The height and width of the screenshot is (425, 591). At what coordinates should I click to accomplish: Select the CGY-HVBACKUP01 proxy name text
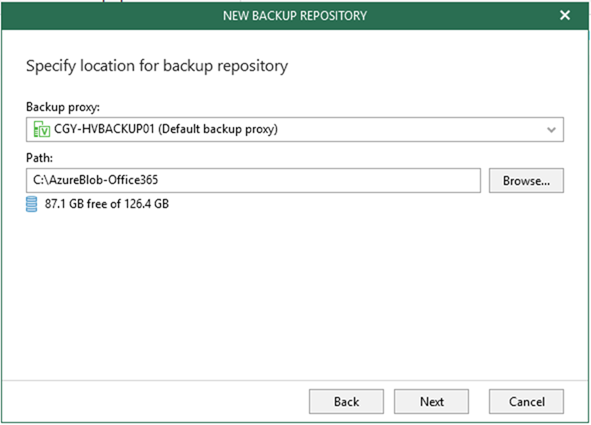pyautogui.click(x=104, y=129)
